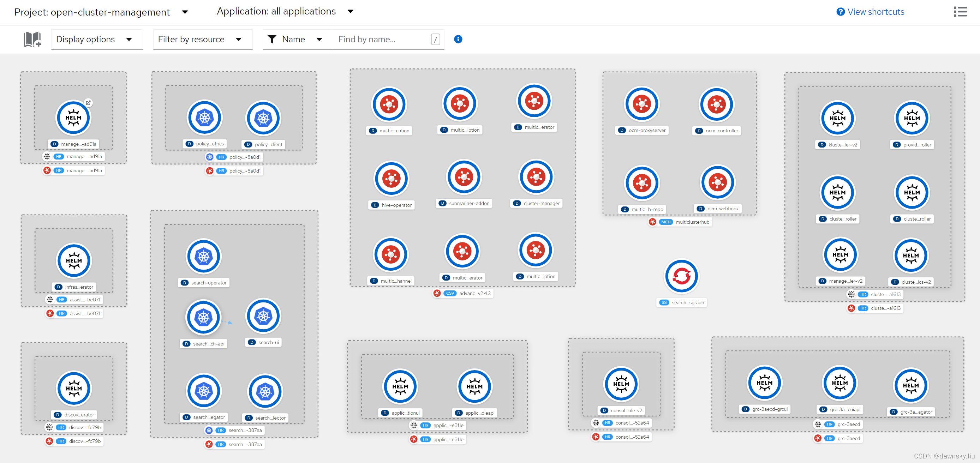Click the add-to-project catalog book icon
Viewport: 980px width, 463px height.
point(32,39)
